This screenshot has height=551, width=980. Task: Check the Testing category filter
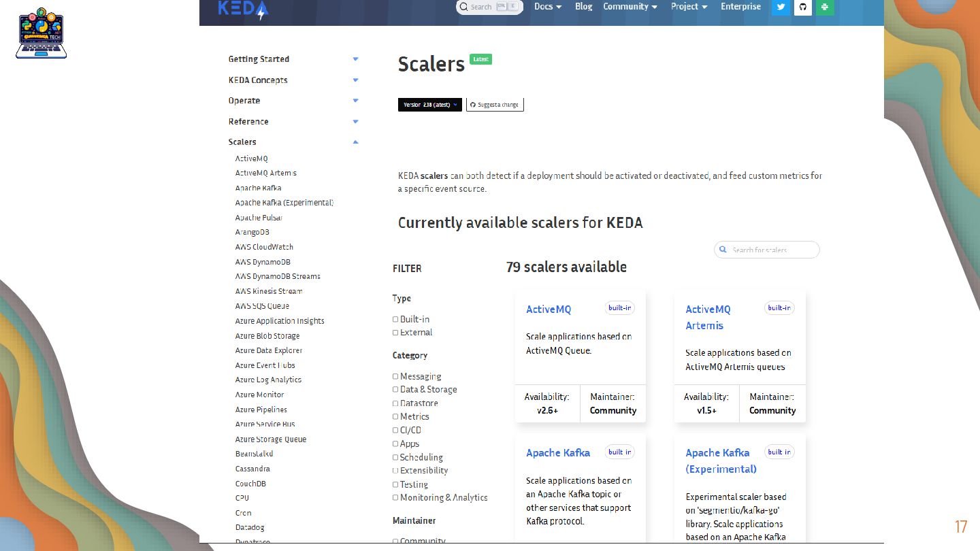click(395, 484)
